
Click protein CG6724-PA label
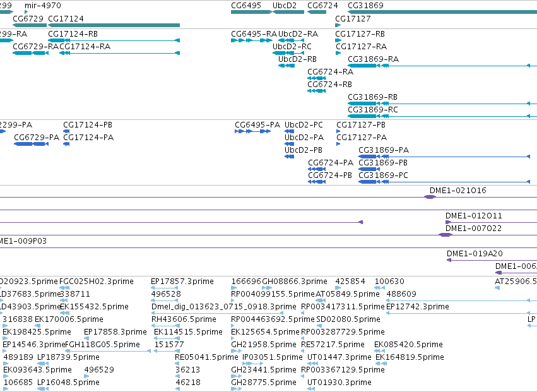pyautogui.click(x=331, y=163)
